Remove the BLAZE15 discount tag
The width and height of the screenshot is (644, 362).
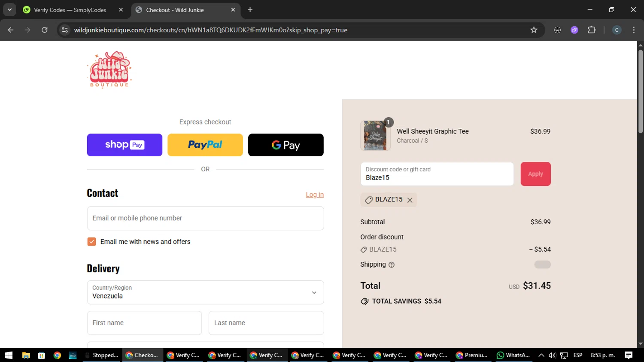tap(410, 200)
